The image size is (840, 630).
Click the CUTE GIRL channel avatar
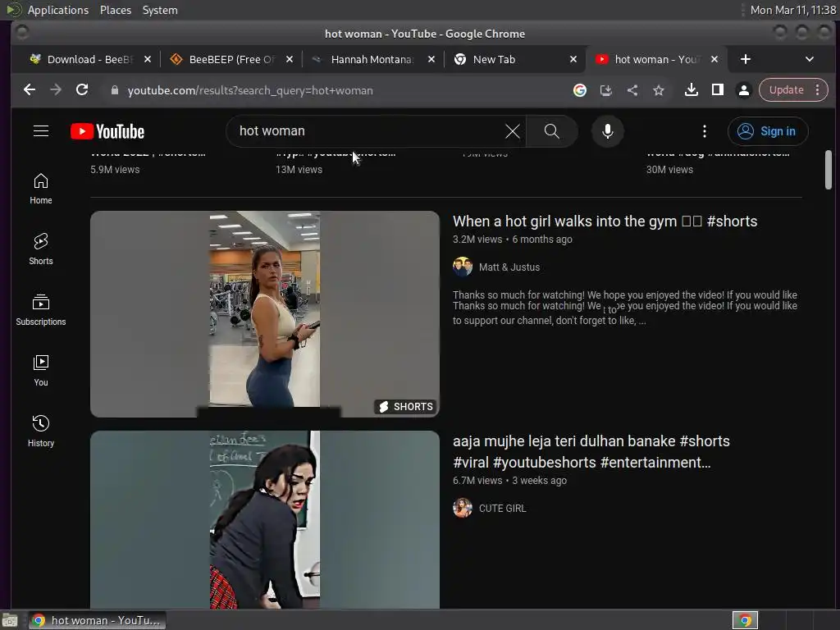(463, 508)
